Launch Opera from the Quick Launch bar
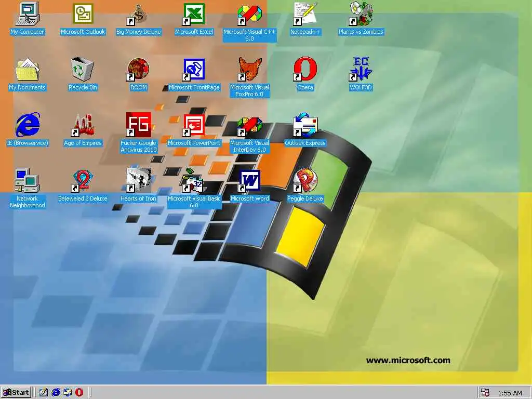The image size is (532, 399). click(x=79, y=393)
